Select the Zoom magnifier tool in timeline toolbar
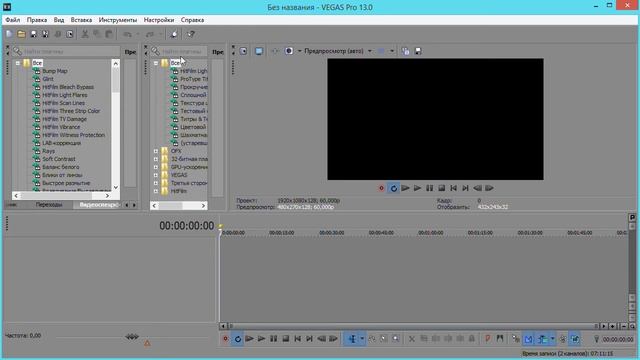 [x=396, y=339]
